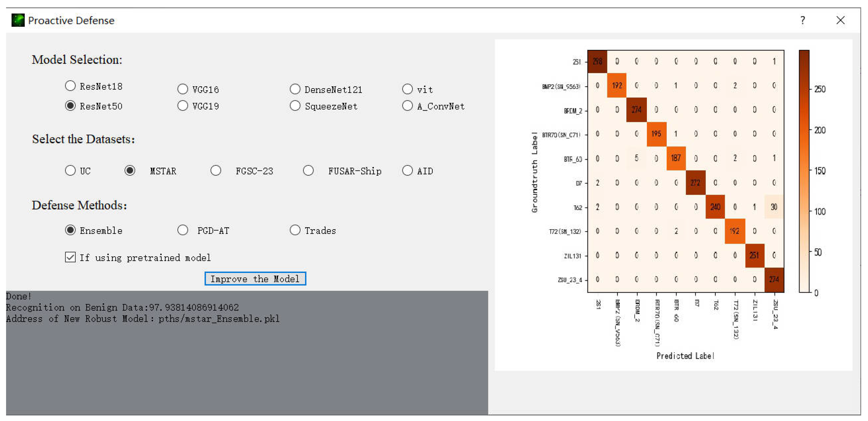Switch defense method to PGD-AT

click(x=183, y=230)
